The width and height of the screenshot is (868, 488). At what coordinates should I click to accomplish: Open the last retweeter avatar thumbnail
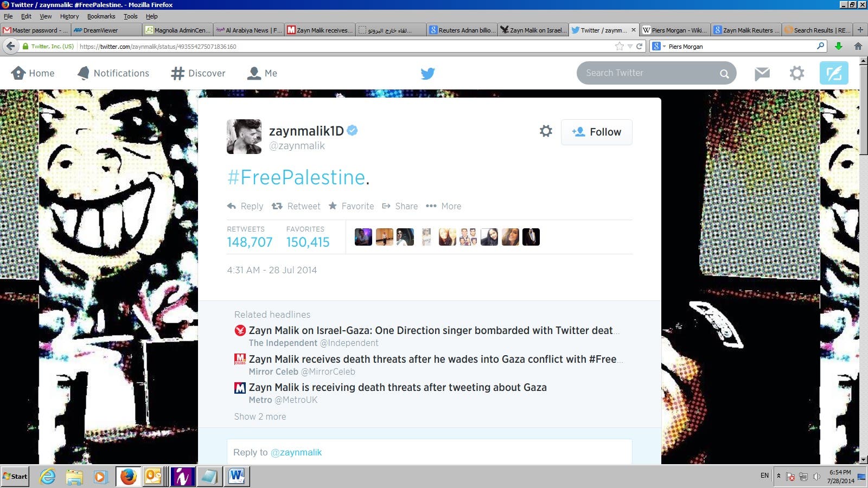tap(531, 237)
